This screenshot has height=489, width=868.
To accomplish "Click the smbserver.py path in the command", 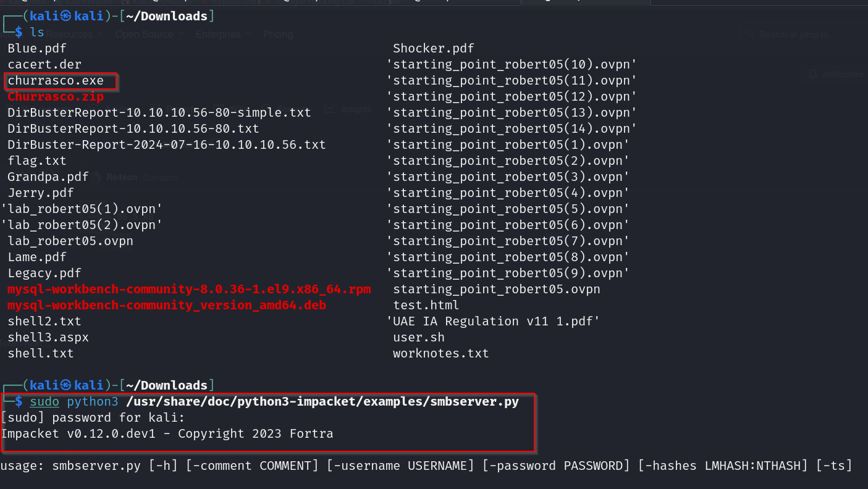I will click(x=322, y=401).
